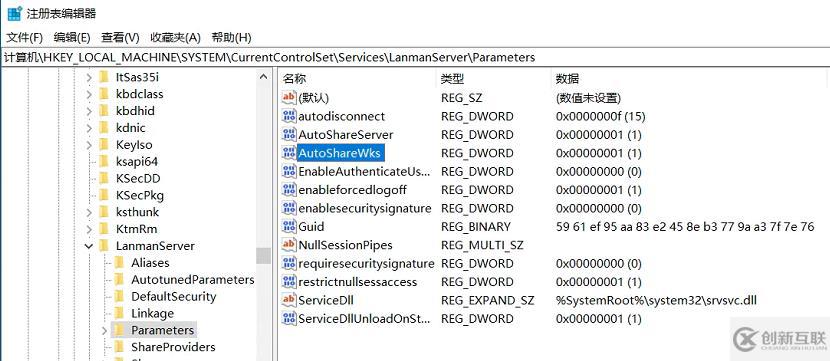Select the AutoShareWks value name
Viewport: 830px width, 361px height.
point(339,153)
